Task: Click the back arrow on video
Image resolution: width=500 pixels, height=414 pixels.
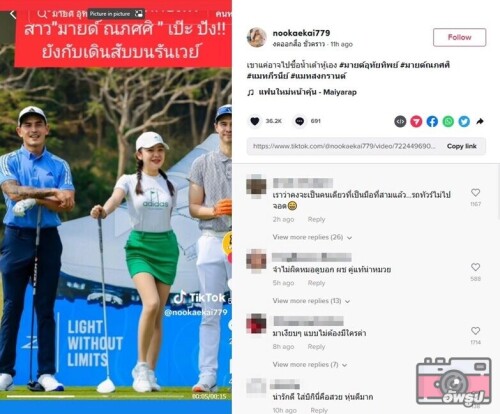Action: (13, 14)
